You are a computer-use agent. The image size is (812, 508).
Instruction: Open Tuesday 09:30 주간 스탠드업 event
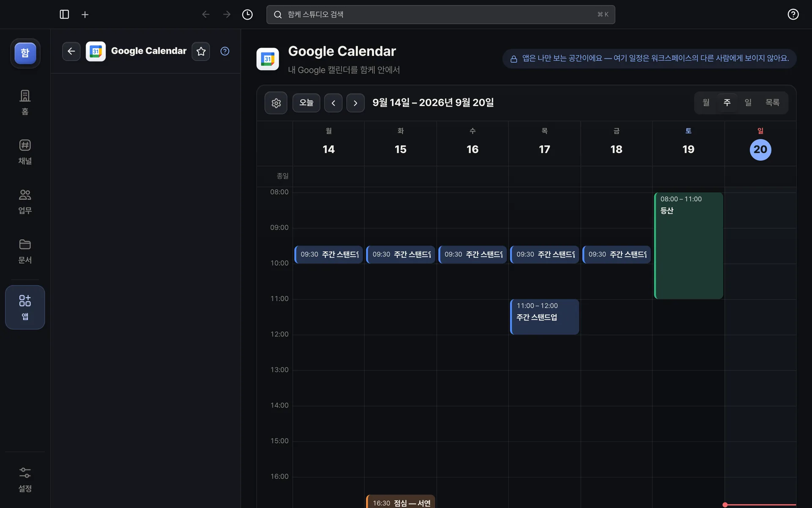(401, 254)
